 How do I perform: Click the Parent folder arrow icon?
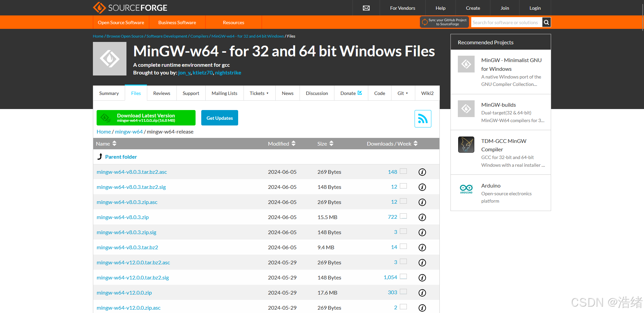coord(100,157)
